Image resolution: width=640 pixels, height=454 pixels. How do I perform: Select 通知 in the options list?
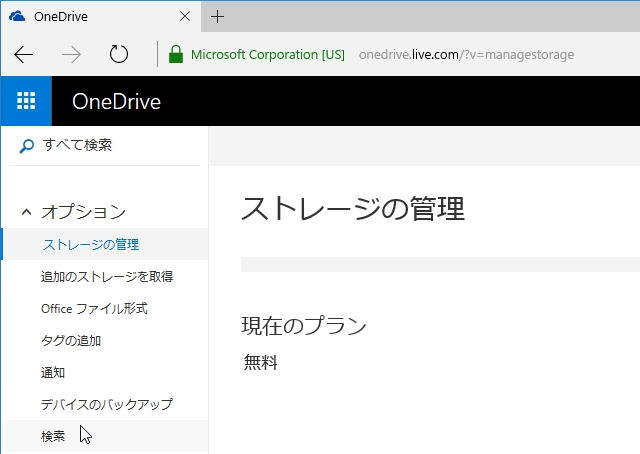click(53, 372)
